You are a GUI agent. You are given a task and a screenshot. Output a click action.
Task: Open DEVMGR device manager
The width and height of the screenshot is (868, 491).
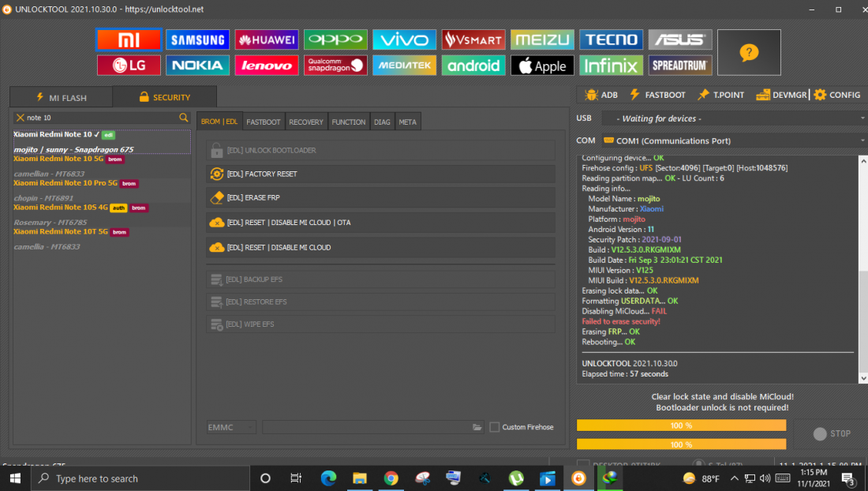(x=782, y=95)
